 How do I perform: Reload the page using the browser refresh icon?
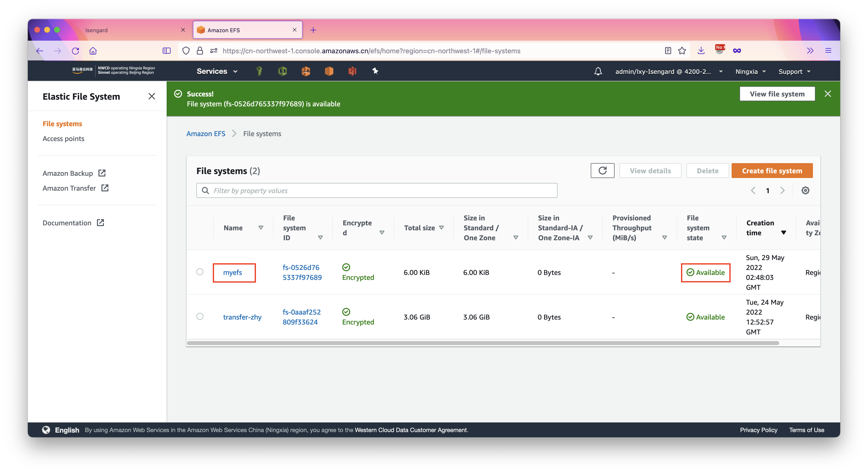click(75, 51)
